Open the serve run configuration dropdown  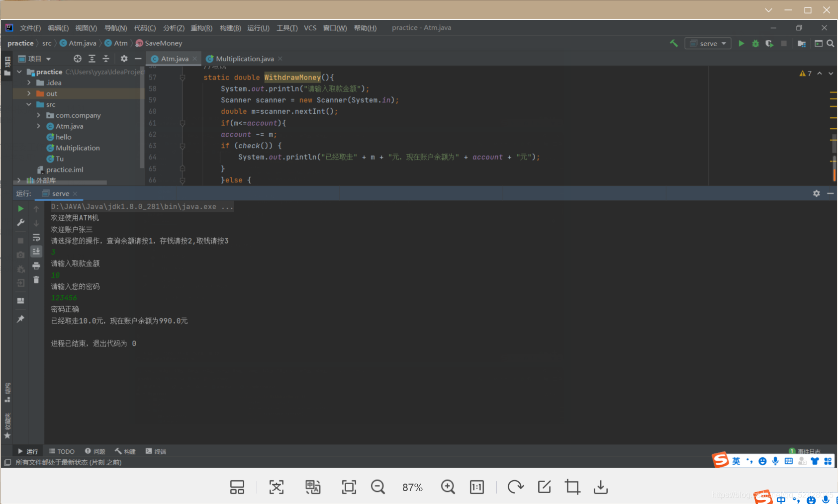[708, 43]
